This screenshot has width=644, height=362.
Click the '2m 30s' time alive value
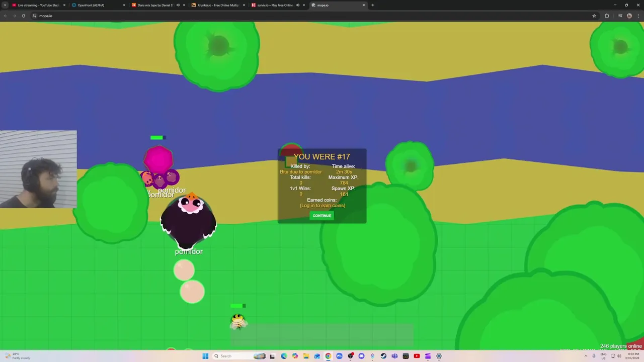pos(344,172)
